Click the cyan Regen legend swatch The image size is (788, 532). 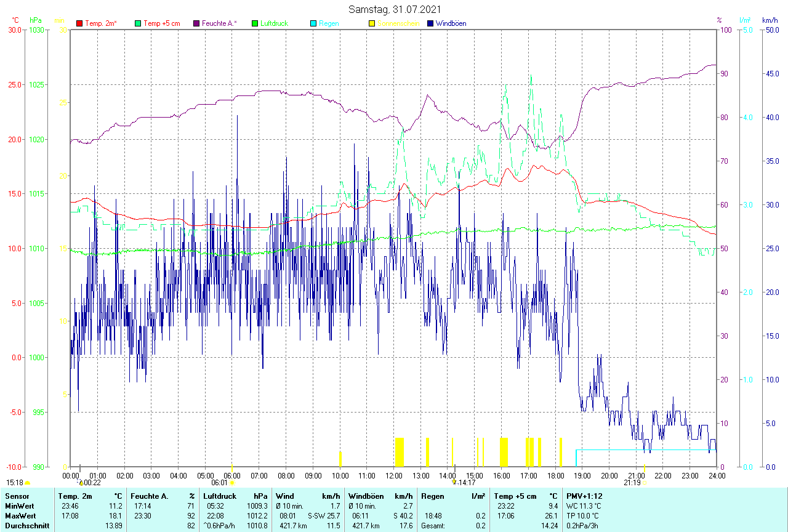coord(313,23)
